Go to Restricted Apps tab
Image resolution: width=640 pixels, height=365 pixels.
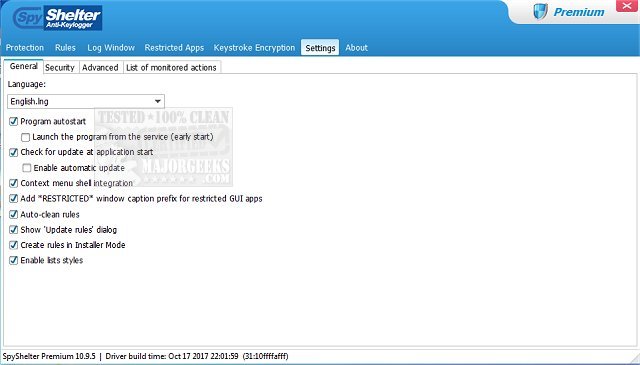tap(174, 48)
